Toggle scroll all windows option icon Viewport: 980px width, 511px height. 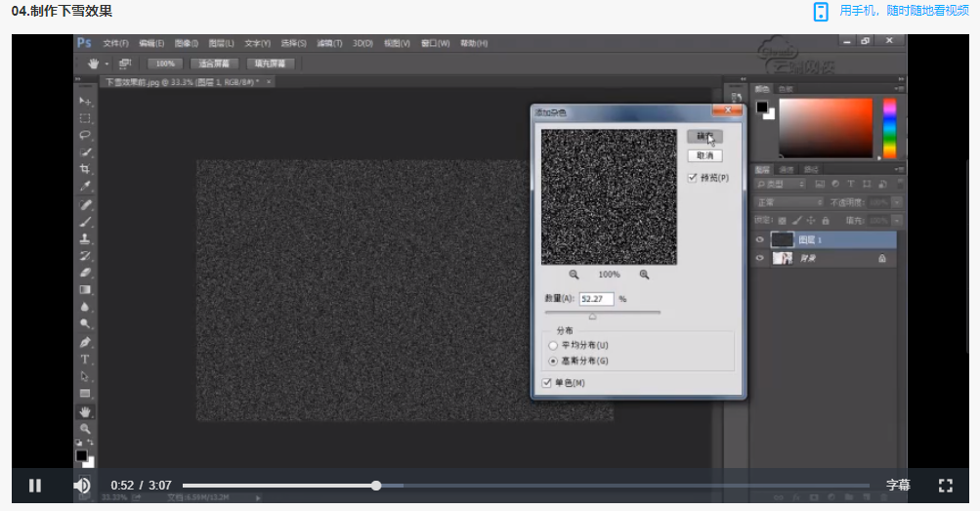[125, 64]
